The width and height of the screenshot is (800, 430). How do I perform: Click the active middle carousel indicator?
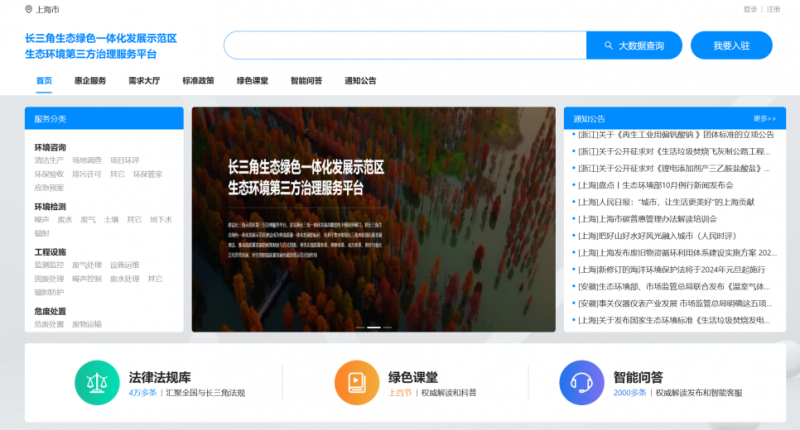tap(374, 327)
